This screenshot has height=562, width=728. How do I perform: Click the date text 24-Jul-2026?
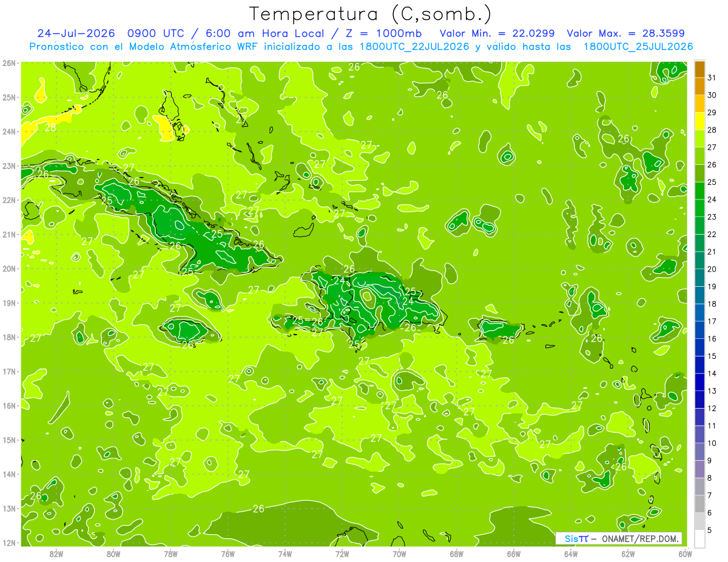pyautogui.click(x=77, y=33)
